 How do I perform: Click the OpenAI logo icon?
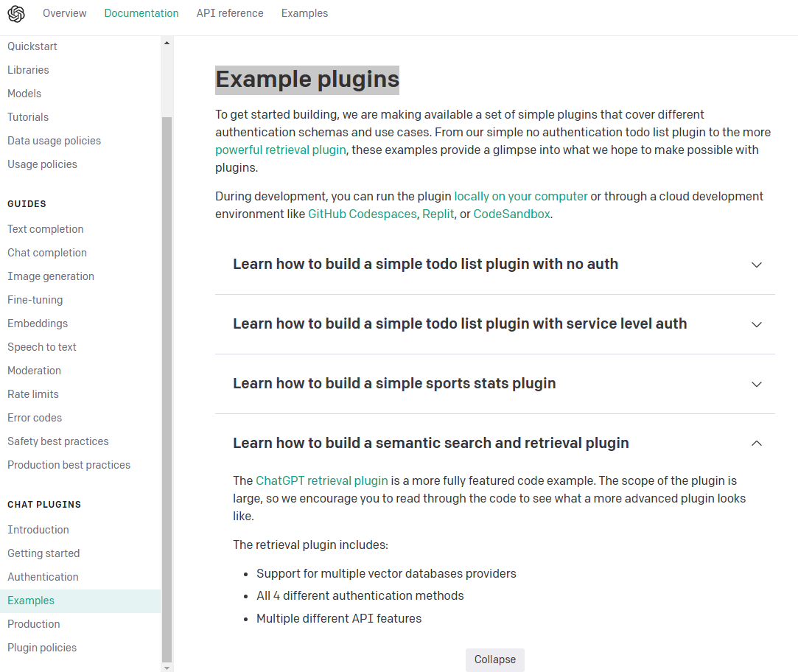[x=16, y=14]
